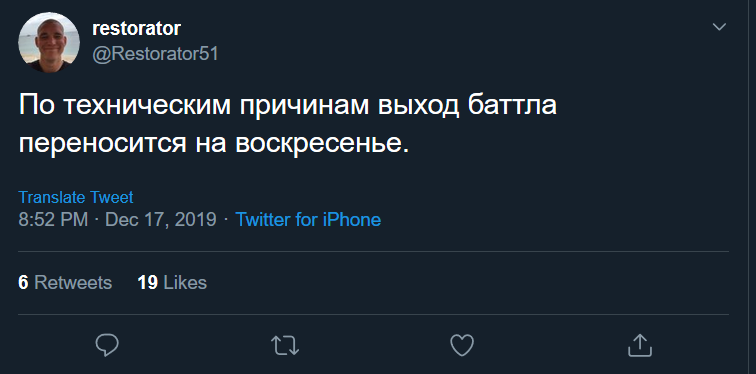756x374 pixels.
Task: Click the Translate Tweet link
Action: 76,197
